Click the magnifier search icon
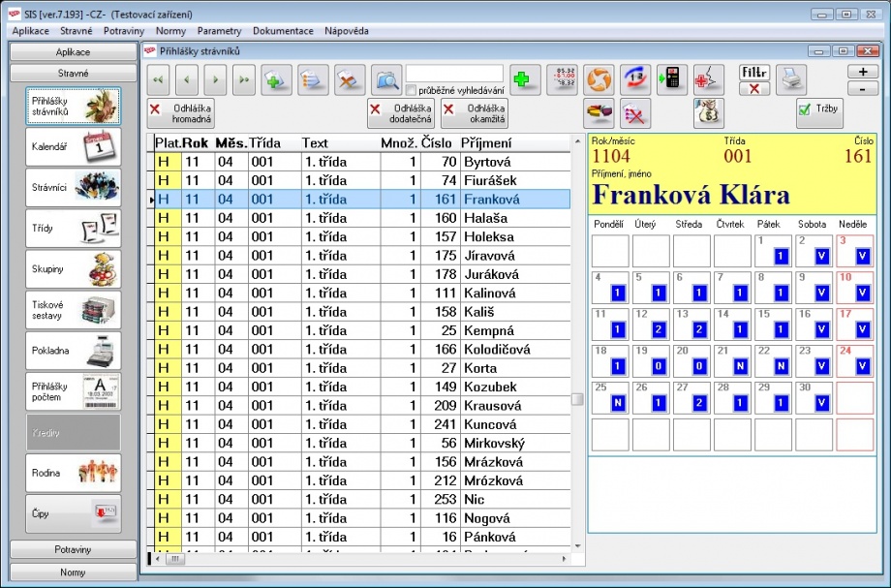891x588 pixels. 386,80
